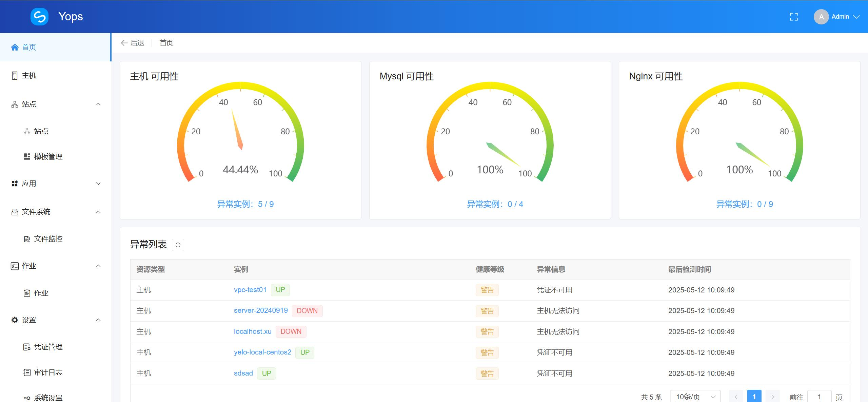Viewport: 868px width, 402px height.
Task: Refresh the 异常列表 table
Action: [178, 245]
